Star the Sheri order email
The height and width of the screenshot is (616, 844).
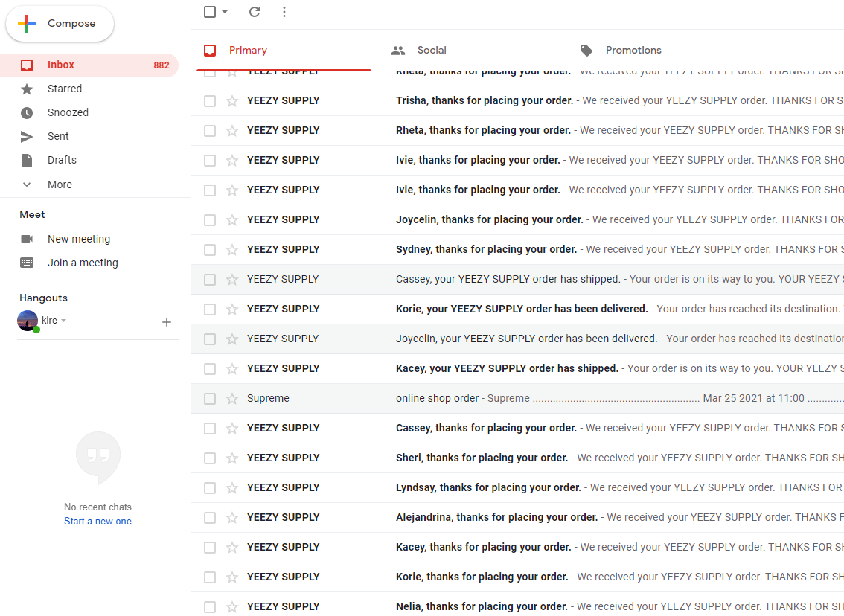[232, 458]
